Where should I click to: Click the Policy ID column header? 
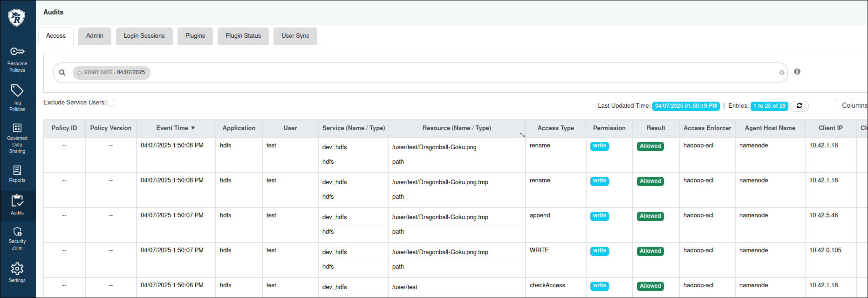(64, 128)
